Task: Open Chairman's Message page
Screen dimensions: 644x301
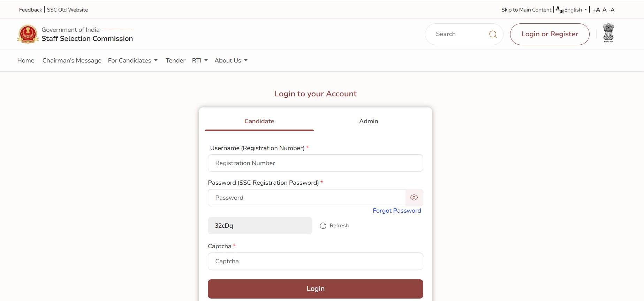Action: [72, 60]
